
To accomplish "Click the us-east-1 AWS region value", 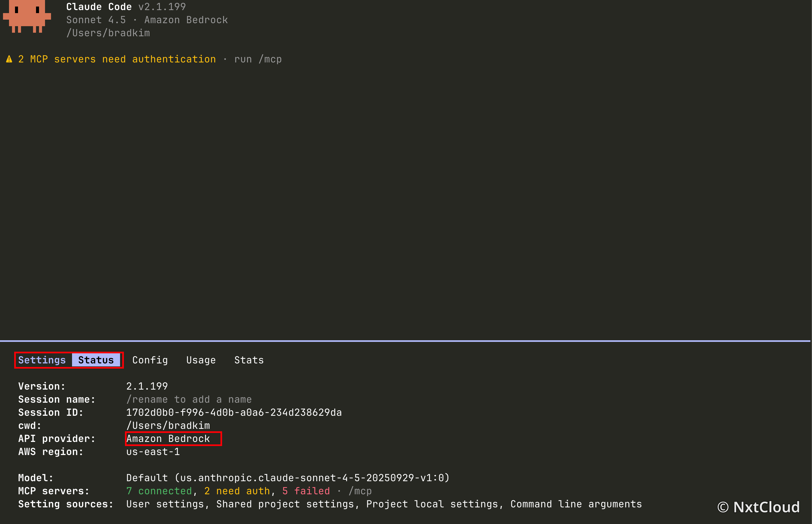I will 153,452.
